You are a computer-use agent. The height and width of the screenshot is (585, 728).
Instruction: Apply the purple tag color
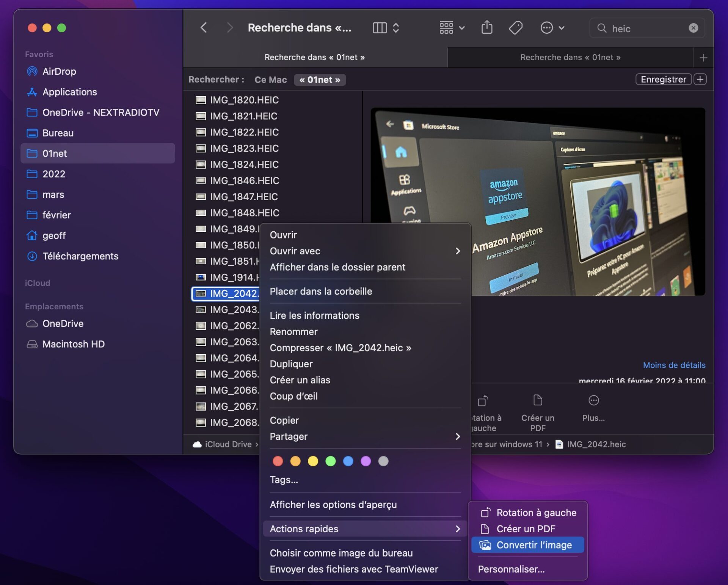pyautogui.click(x=366, y=461)
